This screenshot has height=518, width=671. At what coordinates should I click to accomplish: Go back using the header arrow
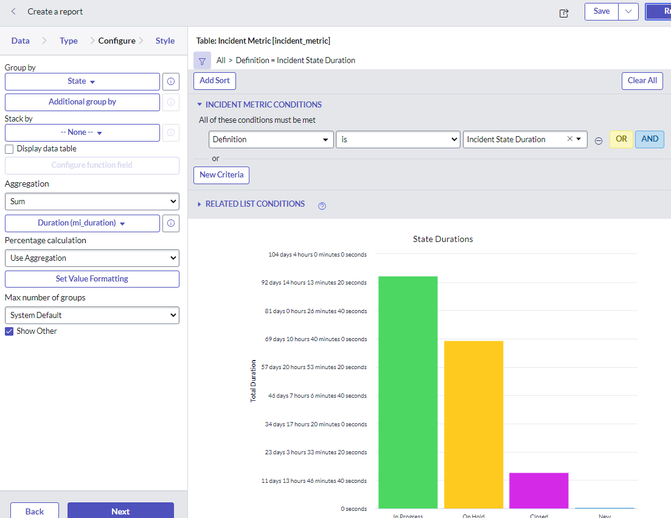click(13, 12)
